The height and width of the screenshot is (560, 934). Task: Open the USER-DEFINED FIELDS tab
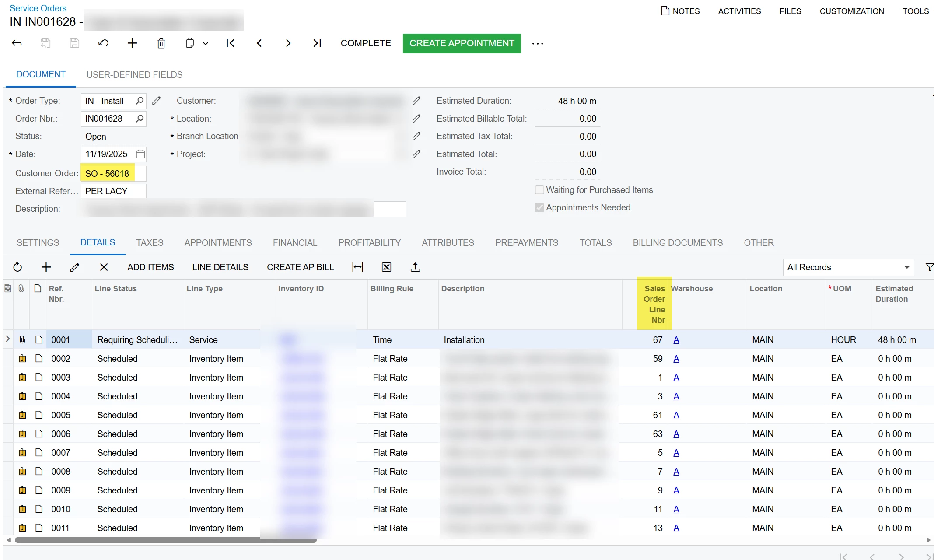point(134,75)
